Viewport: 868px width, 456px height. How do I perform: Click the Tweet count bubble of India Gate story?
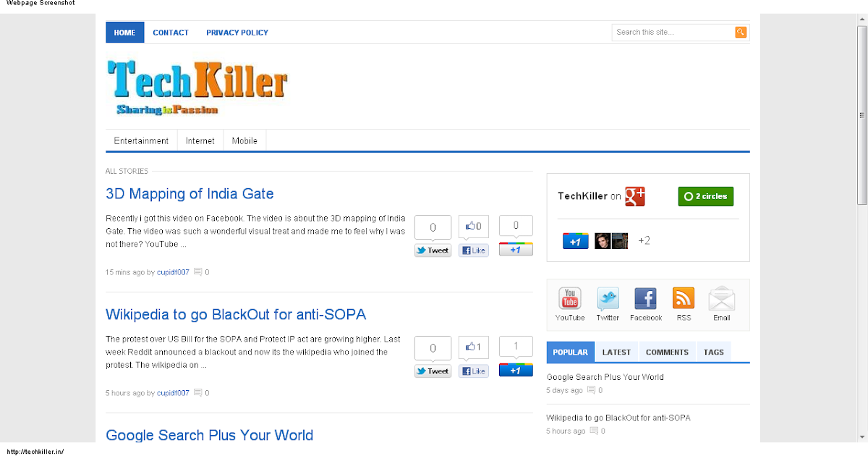[433, 227]
